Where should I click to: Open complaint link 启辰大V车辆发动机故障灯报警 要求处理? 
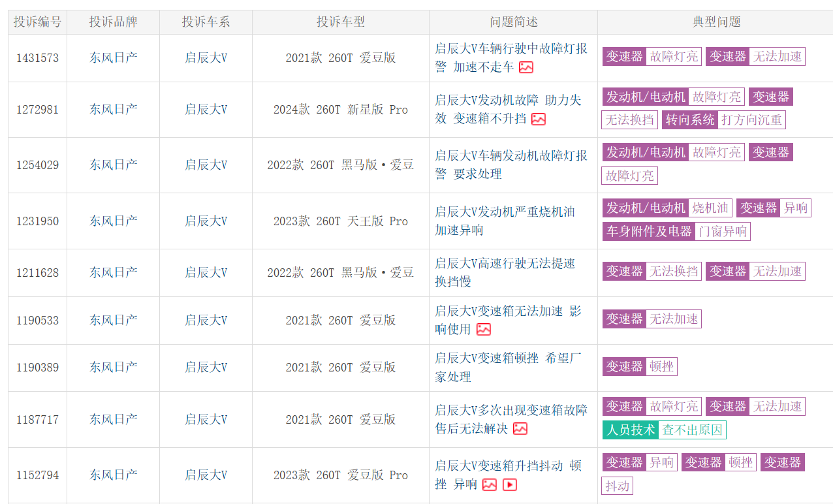click(x=511, y=165)
